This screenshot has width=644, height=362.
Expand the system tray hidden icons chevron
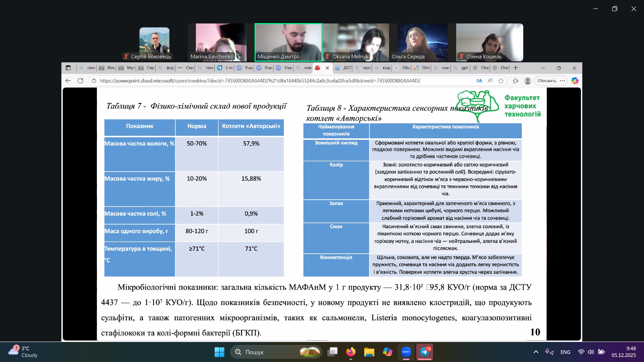[536, 352]
